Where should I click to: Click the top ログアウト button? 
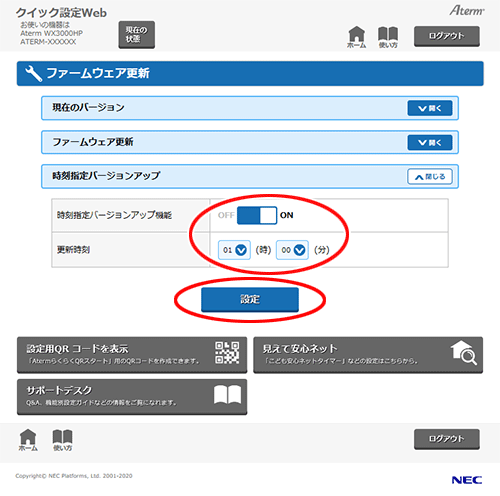(x=447, y=36)
